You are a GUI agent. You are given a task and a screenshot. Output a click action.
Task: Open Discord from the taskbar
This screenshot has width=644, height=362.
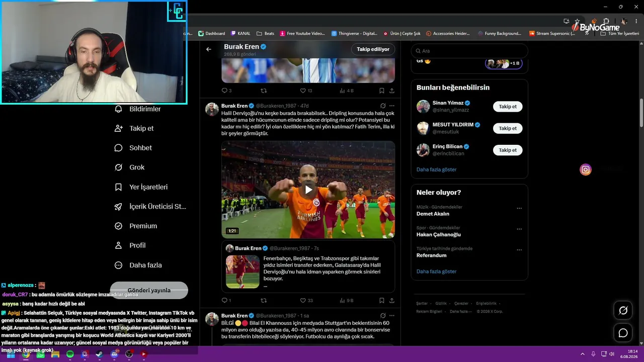click(x=114, y=354)
